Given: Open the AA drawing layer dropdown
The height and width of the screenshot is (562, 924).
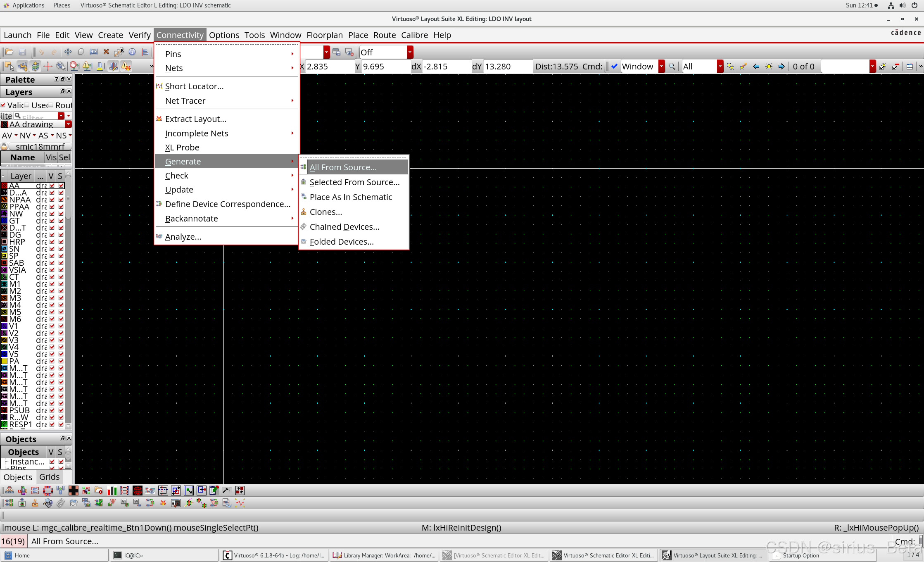Looking at the screenshot, I should [x=69, y=124].
